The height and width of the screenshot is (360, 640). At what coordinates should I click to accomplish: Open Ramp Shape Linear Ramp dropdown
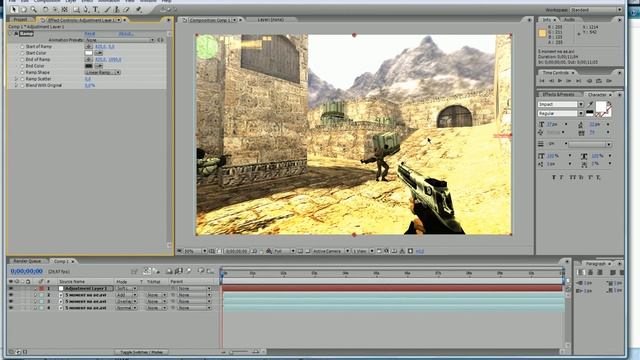pos(102,72)
